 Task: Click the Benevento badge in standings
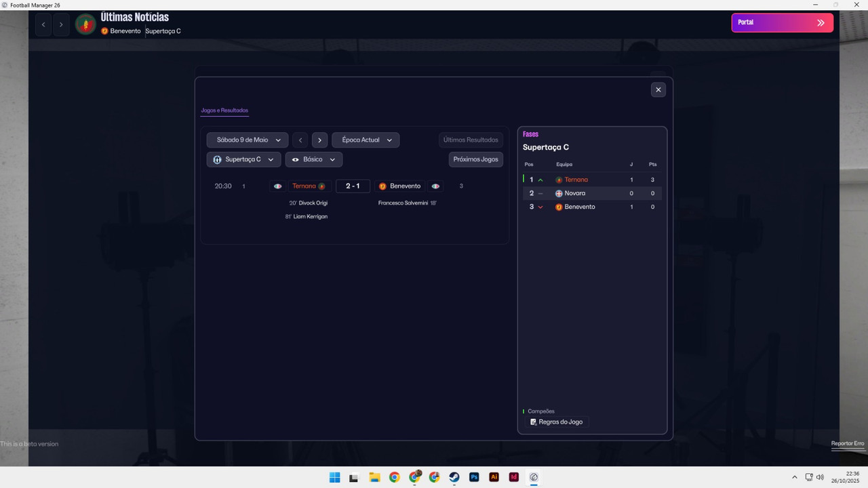[x=559, y=207]
